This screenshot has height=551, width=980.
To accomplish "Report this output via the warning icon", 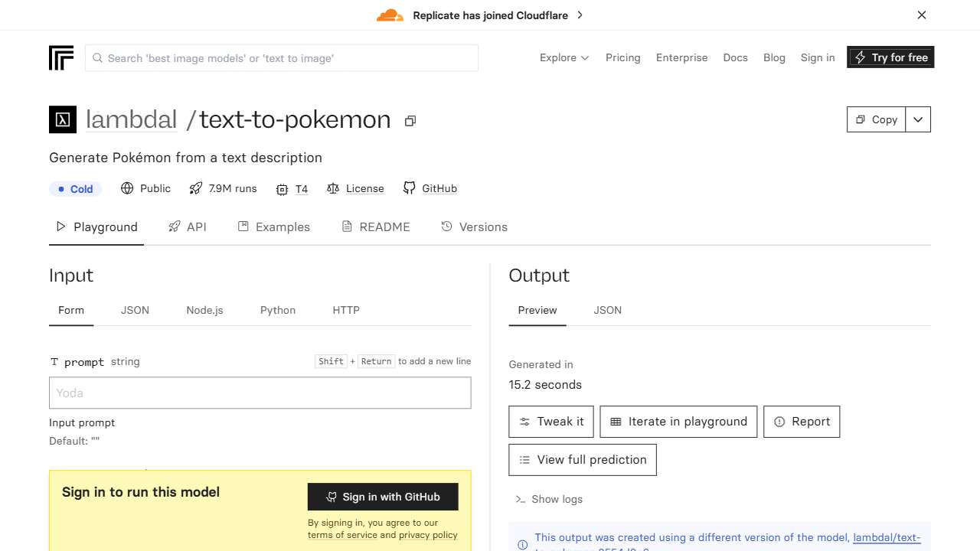I will click(x=780, y=422).
